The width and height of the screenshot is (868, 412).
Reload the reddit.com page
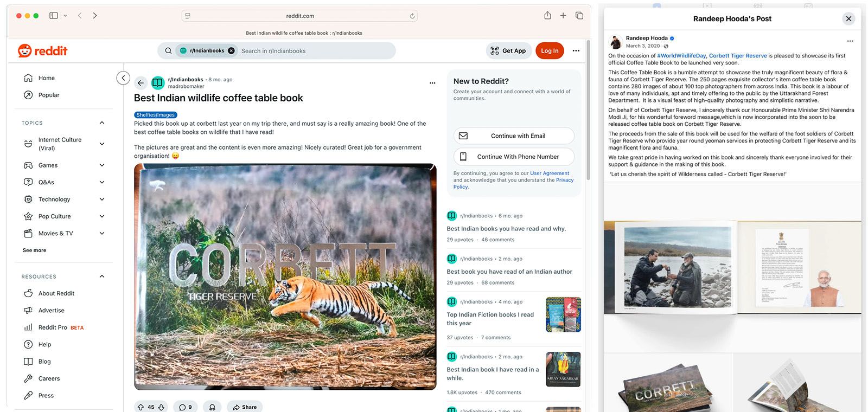[412, 16]
